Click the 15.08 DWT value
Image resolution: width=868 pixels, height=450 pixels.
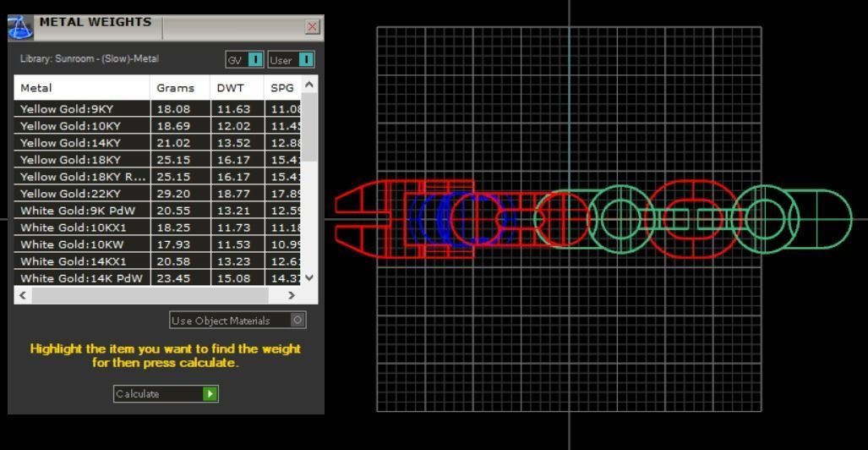[x=233, y=278]
